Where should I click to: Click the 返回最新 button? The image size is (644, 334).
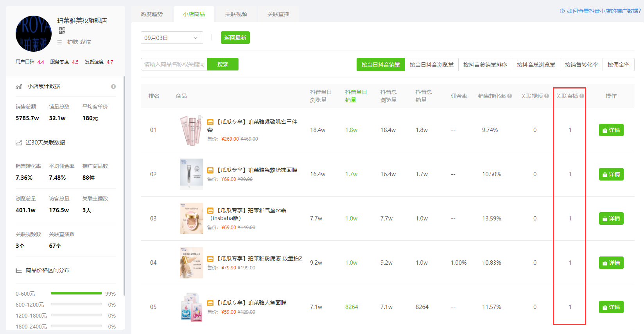click(235, 38)
